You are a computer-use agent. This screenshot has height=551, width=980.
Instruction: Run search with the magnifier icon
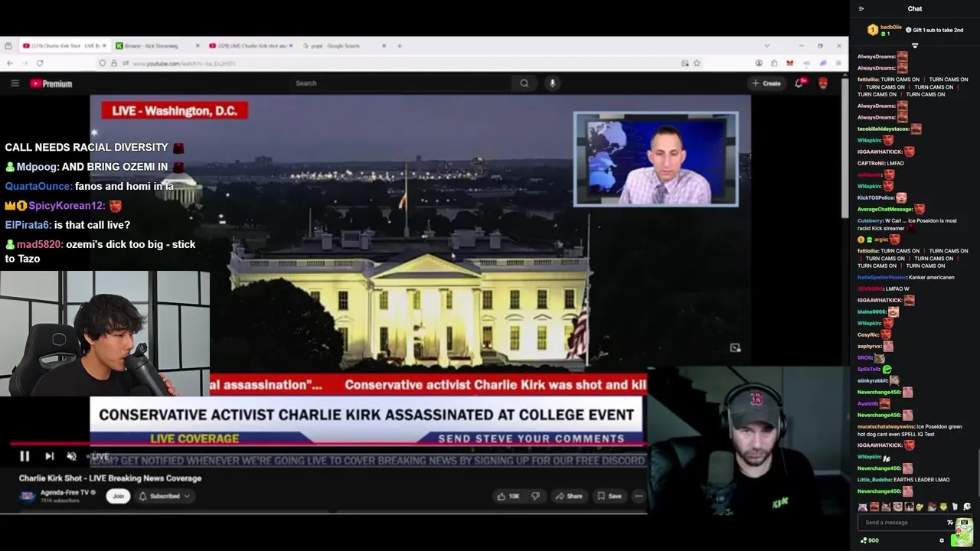click(524, 83)
